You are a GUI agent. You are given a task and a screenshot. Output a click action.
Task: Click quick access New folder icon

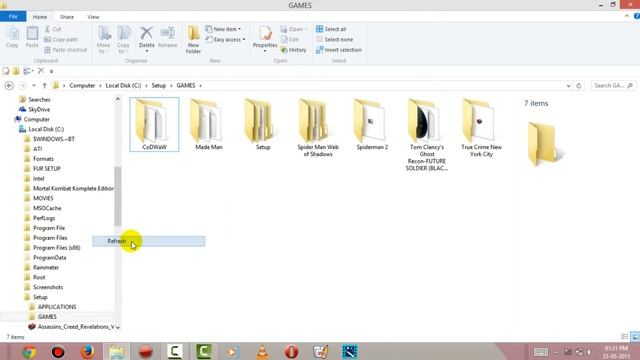(x=16, y=71)
